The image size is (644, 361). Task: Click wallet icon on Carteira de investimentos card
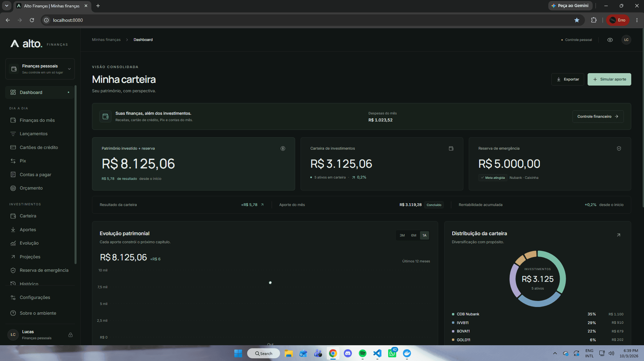pos(451,148)
